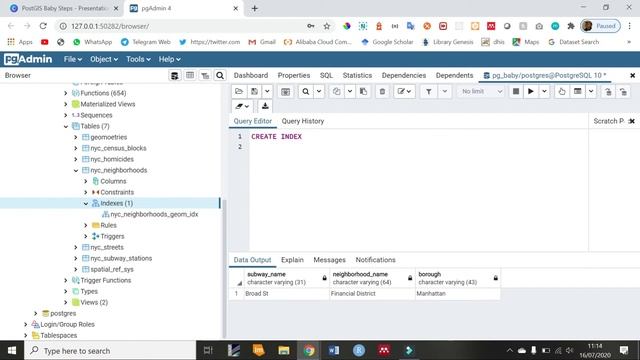Screen dimensions: 640x360
Task: Open the Execute options dropdown arrow
Action: (544, 91)
